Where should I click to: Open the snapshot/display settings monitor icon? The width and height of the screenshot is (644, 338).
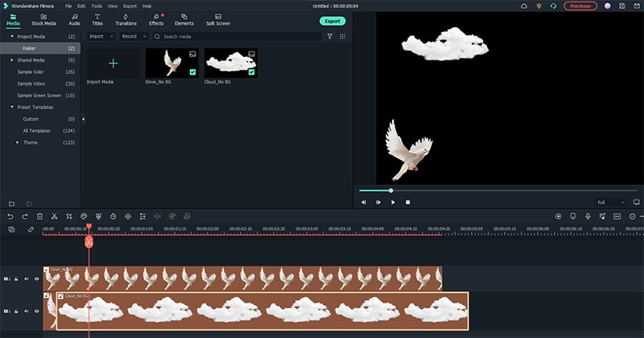(x=636, y=203)
